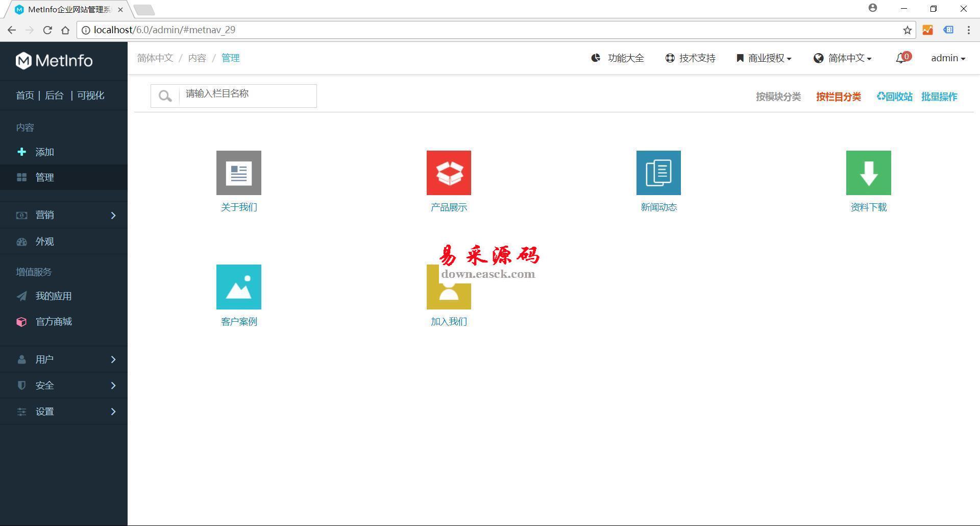Select the 添加 sidebar item
Image resolution: width=980 pixels, height=526 pixels.
[x=44, y=152]
